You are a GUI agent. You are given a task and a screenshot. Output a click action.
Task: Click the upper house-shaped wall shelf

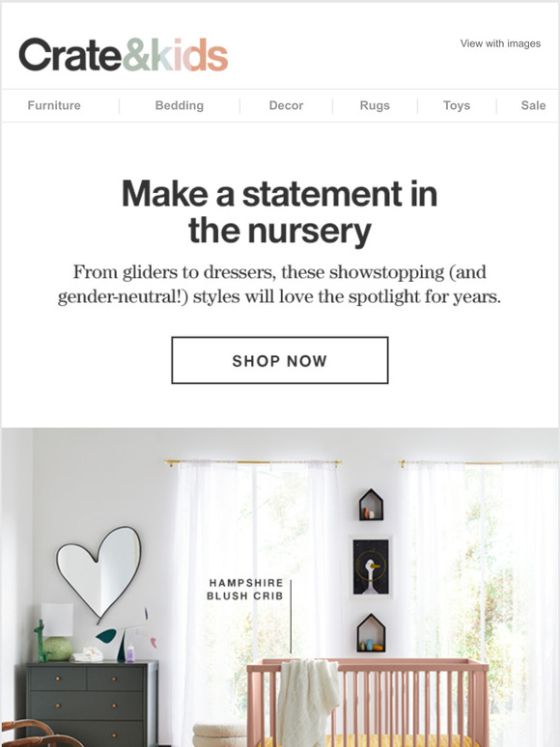(371, 505)
